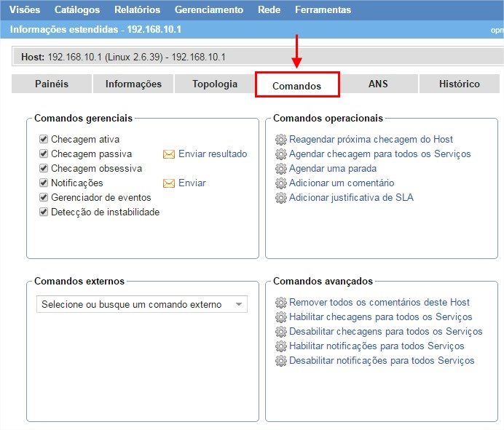Switch to the Topologia tab

[215, 84]
